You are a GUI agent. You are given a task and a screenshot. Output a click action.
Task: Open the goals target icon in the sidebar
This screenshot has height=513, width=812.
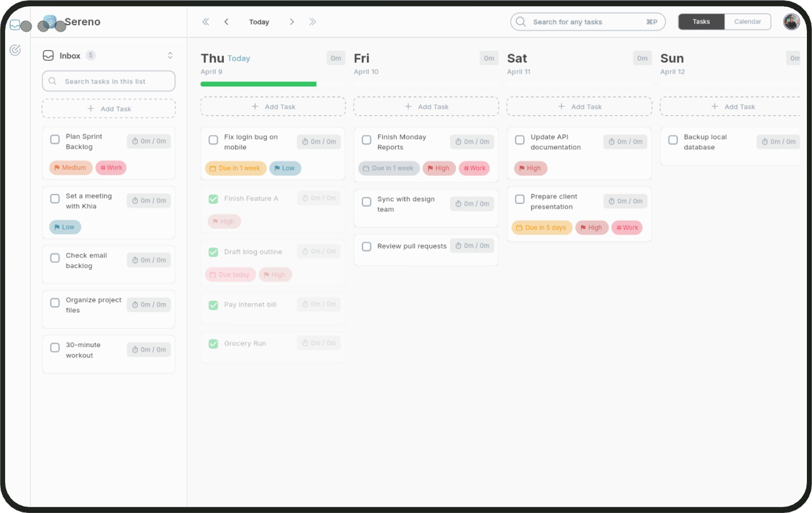click(15, 50)
